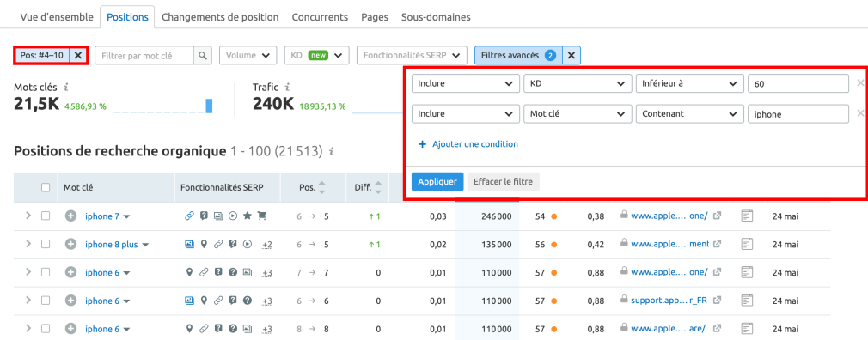868x340 pixels.
Task: Open the Volume filter dropdown
Action: [248, 55]
